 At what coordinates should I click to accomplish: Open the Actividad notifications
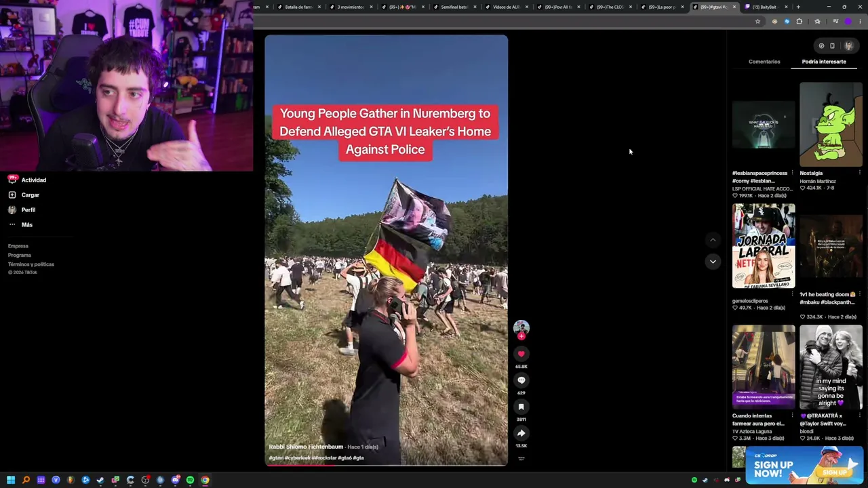27,180
